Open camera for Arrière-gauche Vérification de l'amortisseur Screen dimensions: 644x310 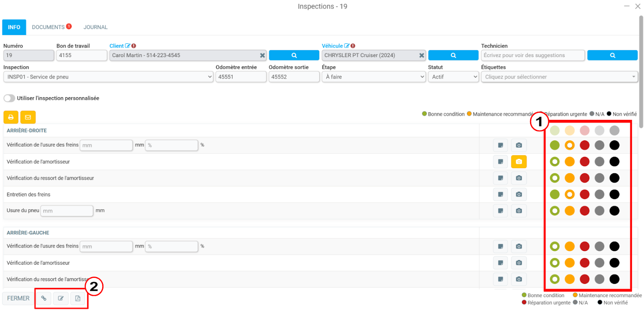click(x=519, y=263)
